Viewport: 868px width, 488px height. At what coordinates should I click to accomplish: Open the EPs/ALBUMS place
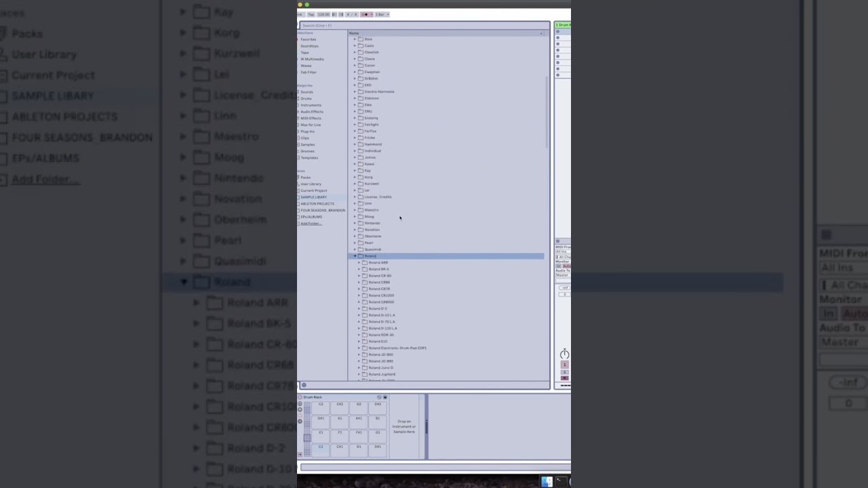311,217
